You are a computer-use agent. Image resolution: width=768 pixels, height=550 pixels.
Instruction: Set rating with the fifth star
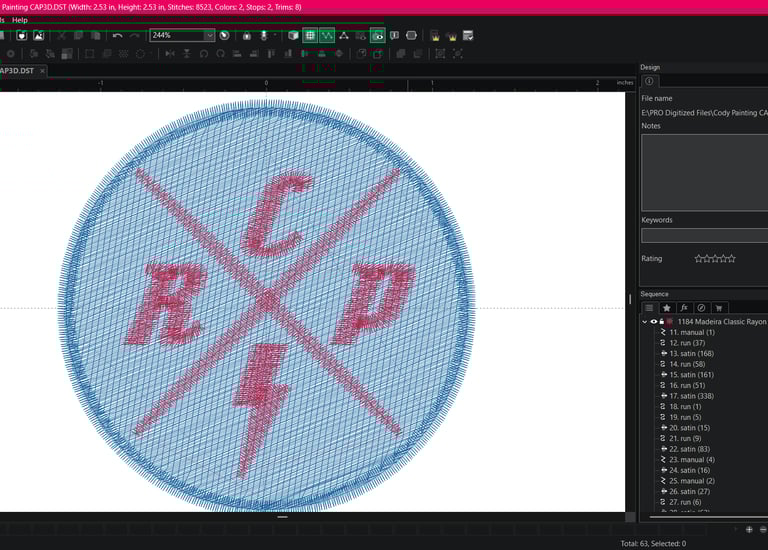pos(731,259)
